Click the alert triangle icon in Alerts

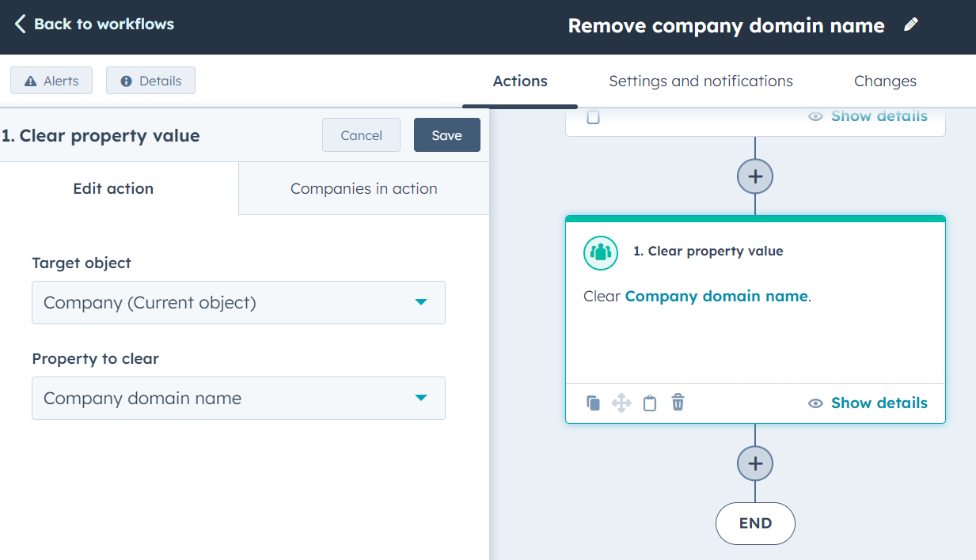coord(29,80)
